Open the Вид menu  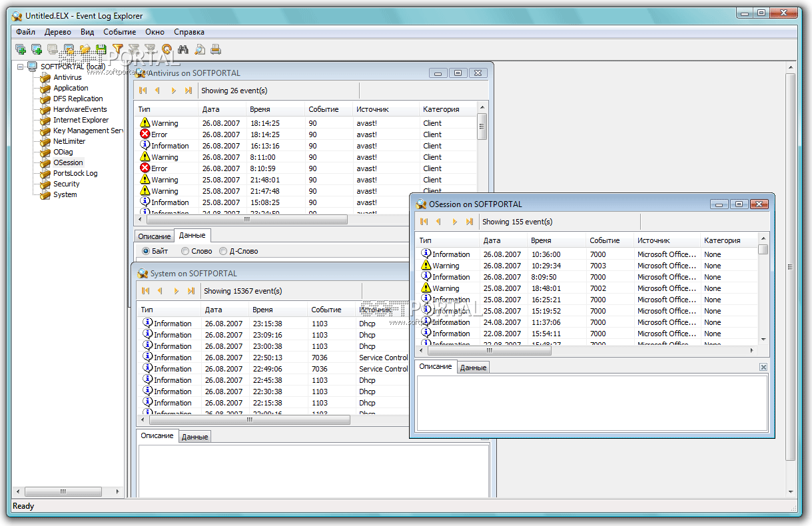87,32
